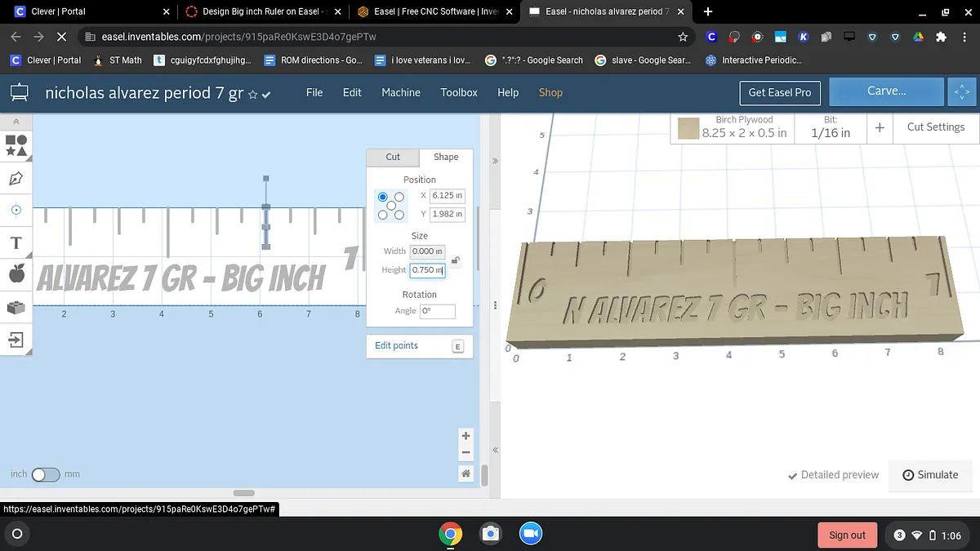Select the Pen drawing tool

[x=16, y=178]
